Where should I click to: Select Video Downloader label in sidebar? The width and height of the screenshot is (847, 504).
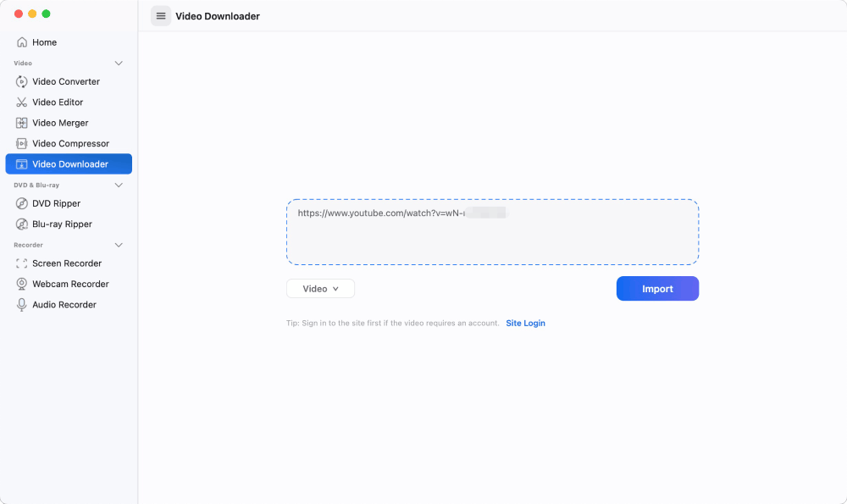70,164
